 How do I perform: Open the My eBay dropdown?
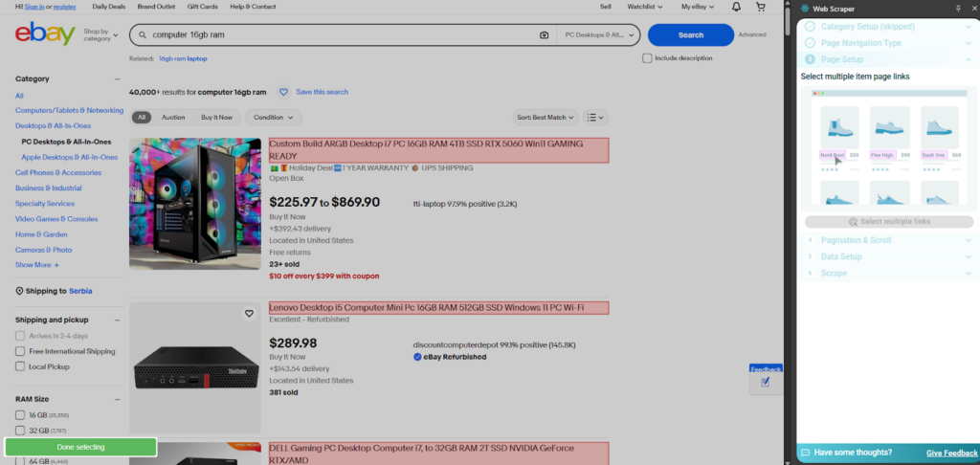coord(698,7)
